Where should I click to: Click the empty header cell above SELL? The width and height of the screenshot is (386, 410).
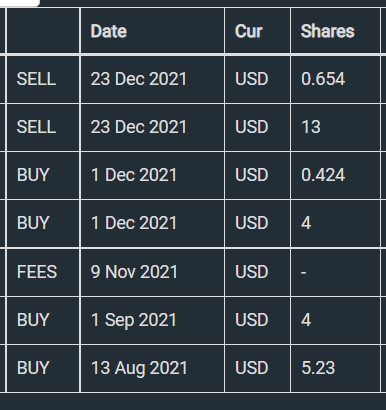click(x=43, y=31)
